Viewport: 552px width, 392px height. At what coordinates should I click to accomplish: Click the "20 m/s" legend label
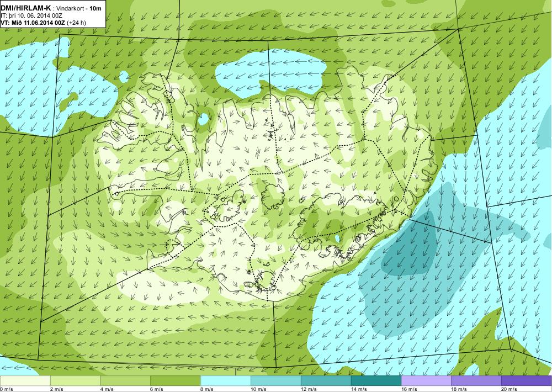click(509, 389)
